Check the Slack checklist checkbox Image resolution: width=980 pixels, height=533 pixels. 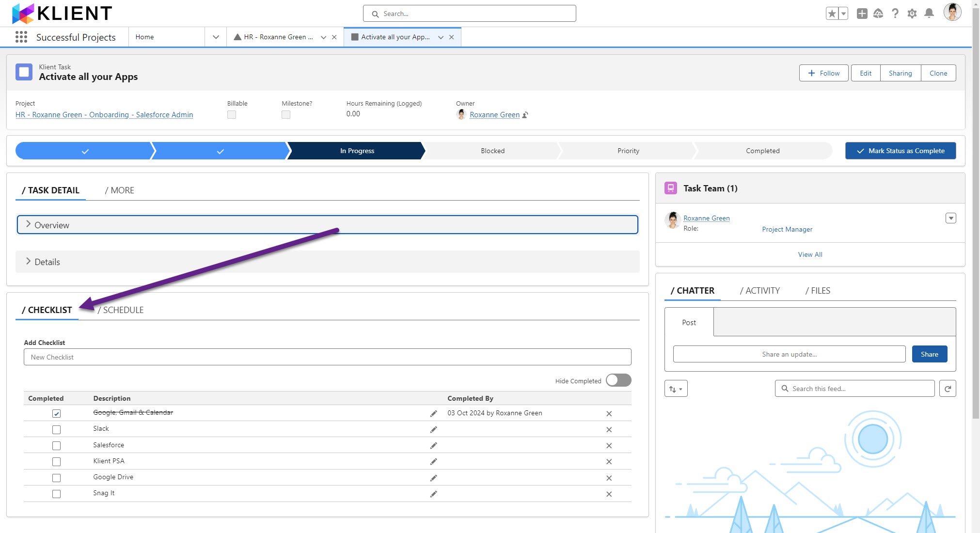click(56, 430)
